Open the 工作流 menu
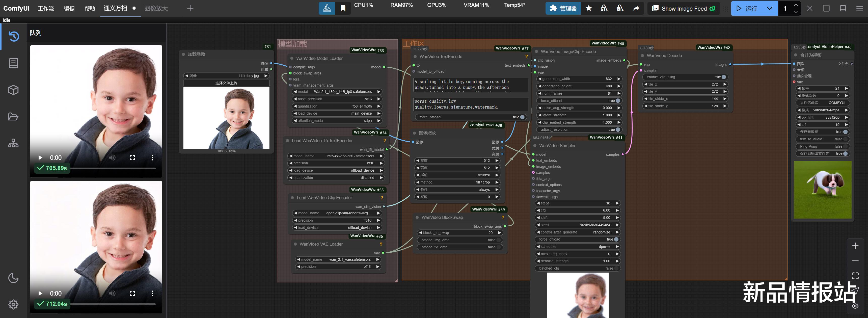Screen dimensions: 868x318 pyautogui.click(x=46, y=8)
